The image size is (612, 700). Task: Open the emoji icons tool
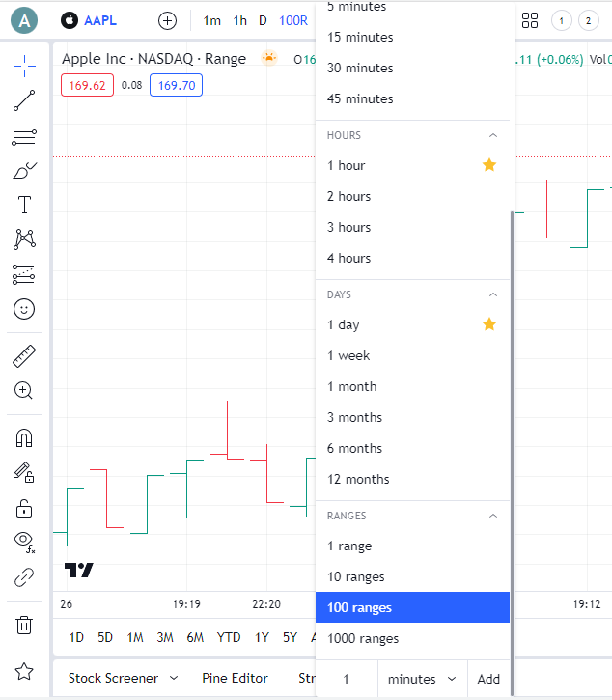(x=24, y=309)
